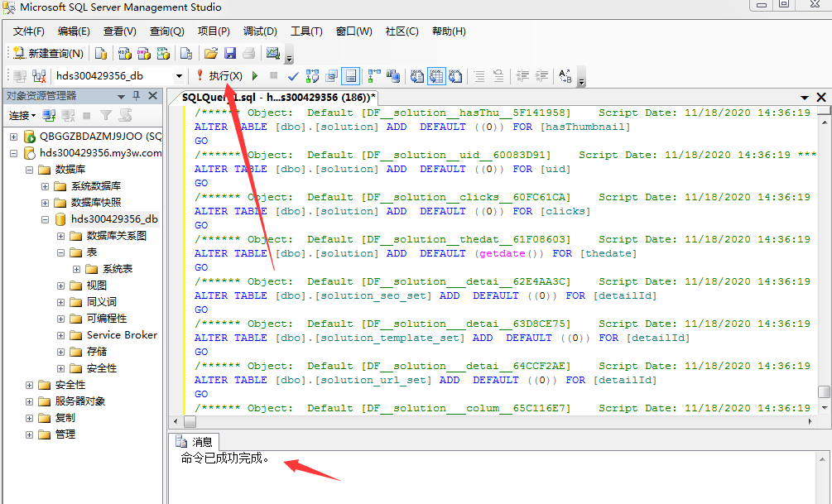Screen dimensions: 832x504
Task: Open the 帮助(H) menu
Action: coord(449,31)
